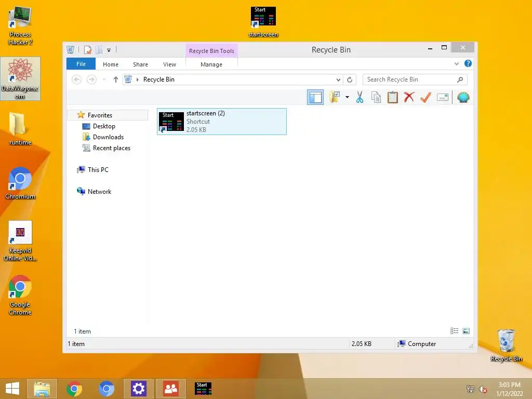The width and height of the screenshot is (532, 399).
Task: Select the Recycle Bin Tools contextual tab
Action: 212,51
